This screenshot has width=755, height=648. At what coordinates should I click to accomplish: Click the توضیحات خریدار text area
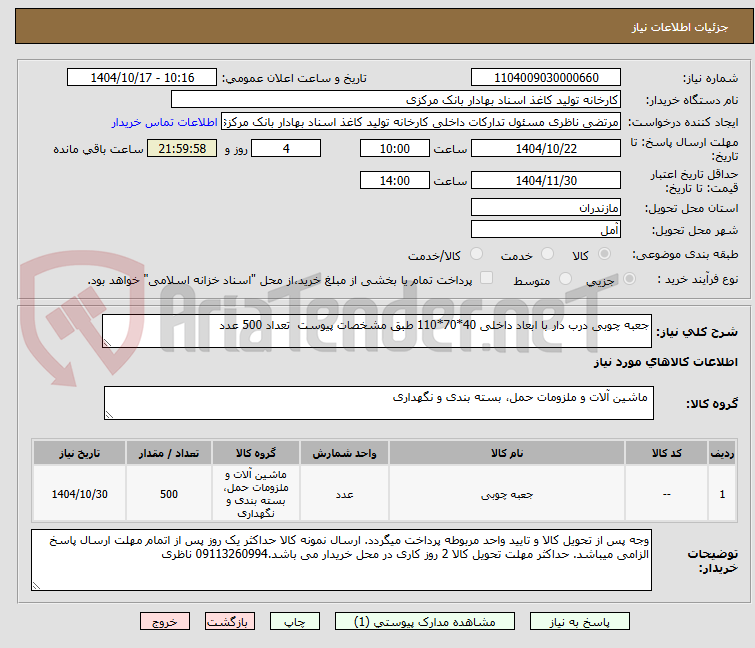point(341,560)
